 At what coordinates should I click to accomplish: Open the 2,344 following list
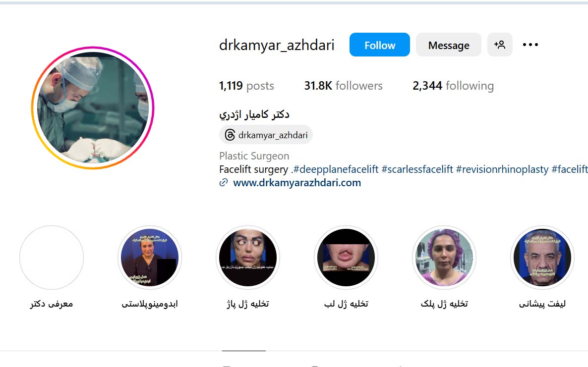coord(453,86)
